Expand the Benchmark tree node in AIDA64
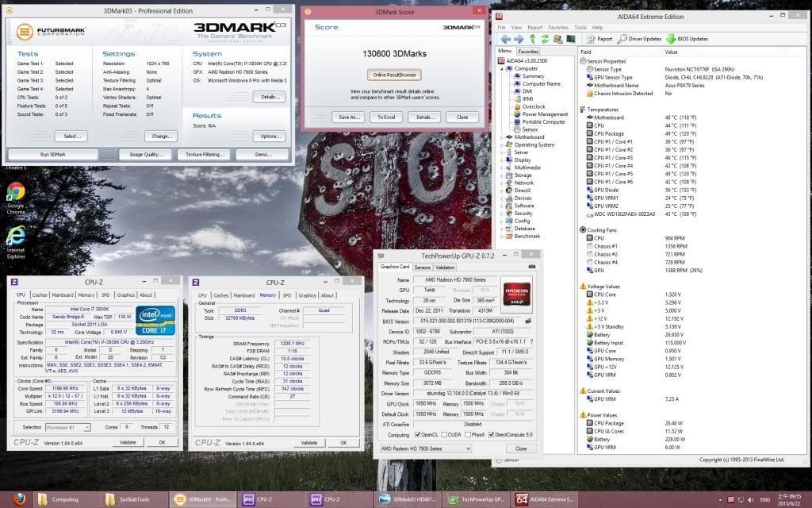Screen dimensions: 812x508 (502, 237)
